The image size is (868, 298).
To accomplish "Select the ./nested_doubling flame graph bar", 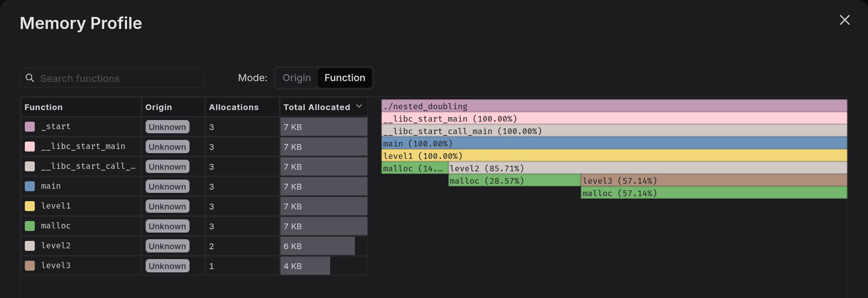I will click(x=614, y=106).
